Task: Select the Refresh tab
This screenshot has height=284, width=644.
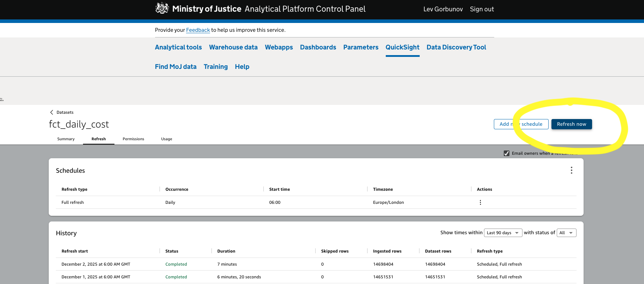Action: tap(99, 139)
